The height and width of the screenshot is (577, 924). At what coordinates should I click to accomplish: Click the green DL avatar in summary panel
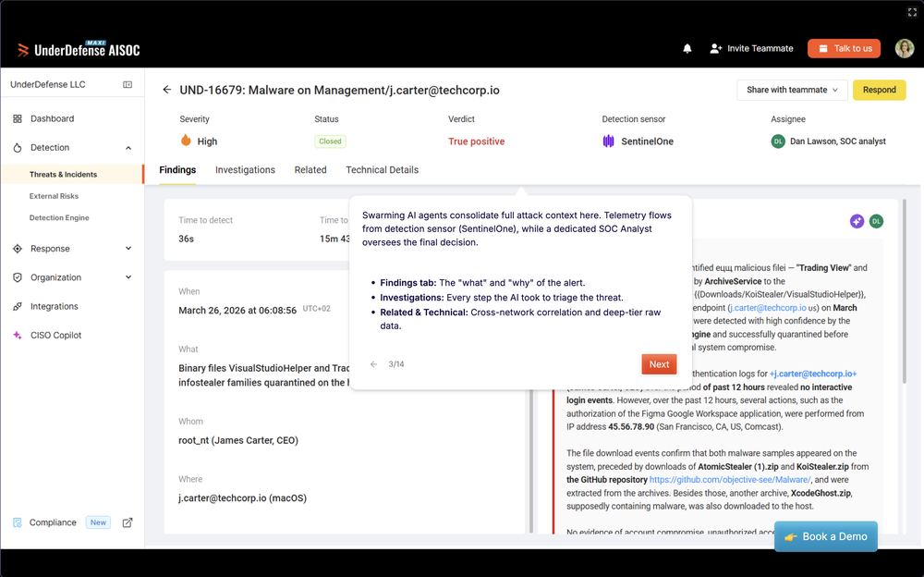pos(876,221)
